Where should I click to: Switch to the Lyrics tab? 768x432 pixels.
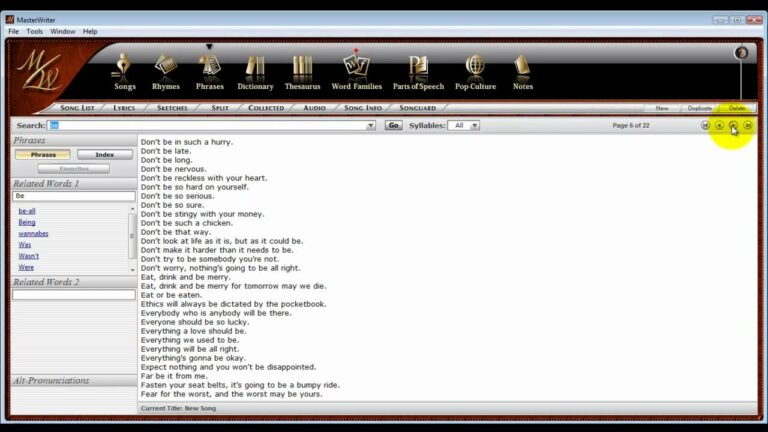point(124,108)
